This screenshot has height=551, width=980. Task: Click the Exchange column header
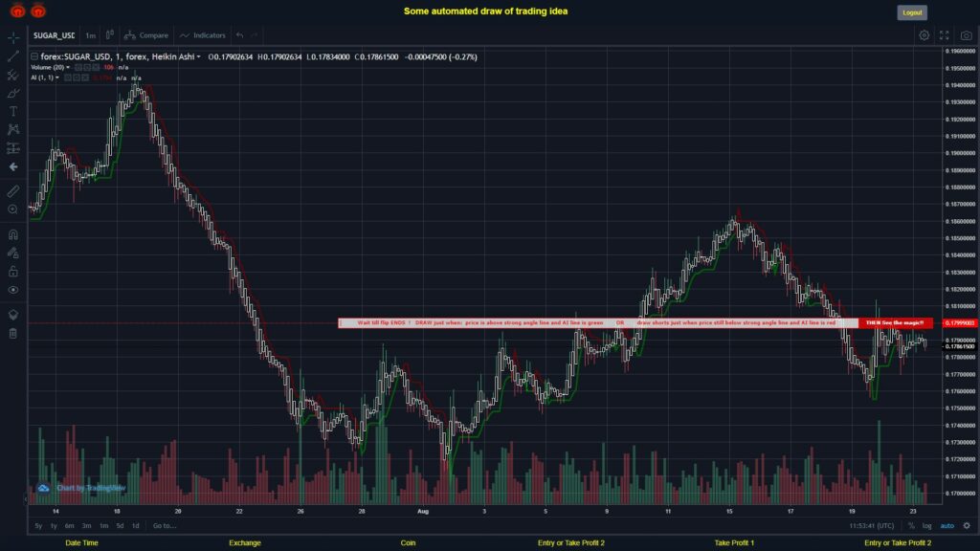(x=244, y=543)
